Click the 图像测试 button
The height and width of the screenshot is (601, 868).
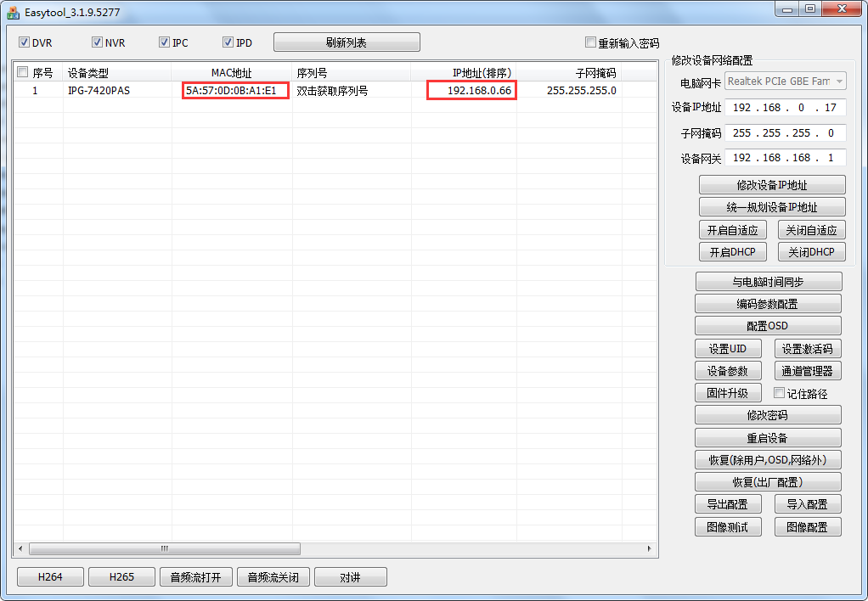(728, 527)
